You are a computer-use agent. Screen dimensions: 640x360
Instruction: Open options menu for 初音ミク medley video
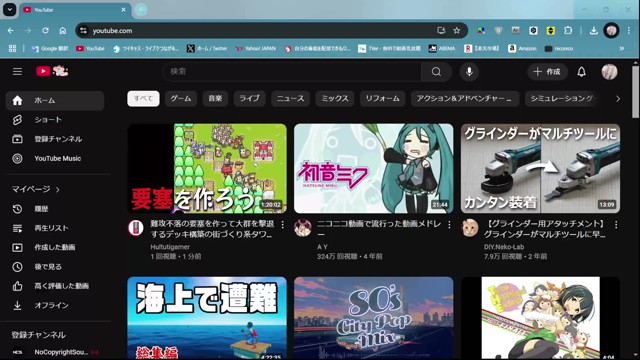[449, 225]
